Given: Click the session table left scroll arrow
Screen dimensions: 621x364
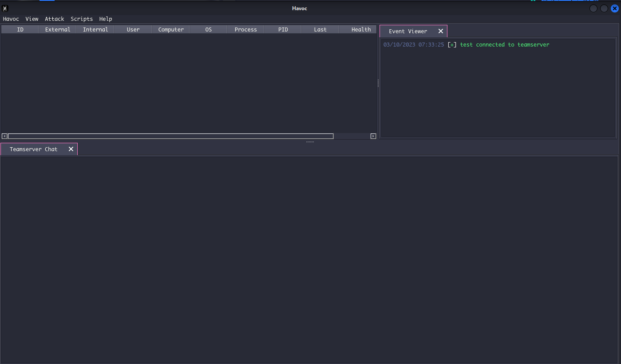Looking at the screenshot, I should point(4,136).
